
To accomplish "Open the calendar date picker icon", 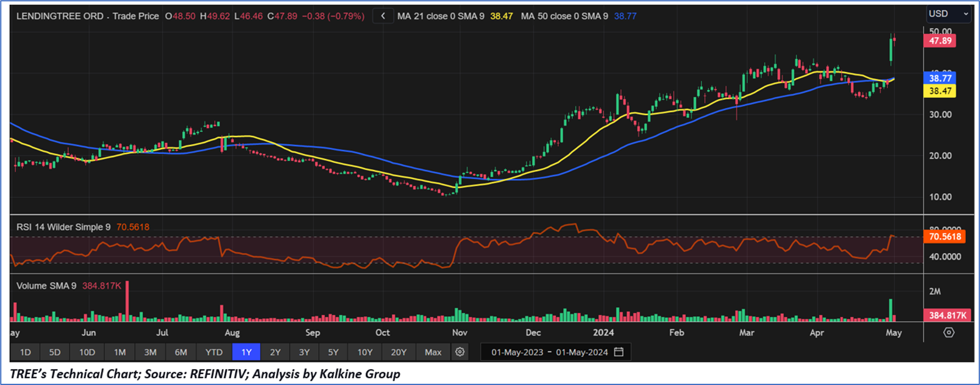I will click(619, 352).
